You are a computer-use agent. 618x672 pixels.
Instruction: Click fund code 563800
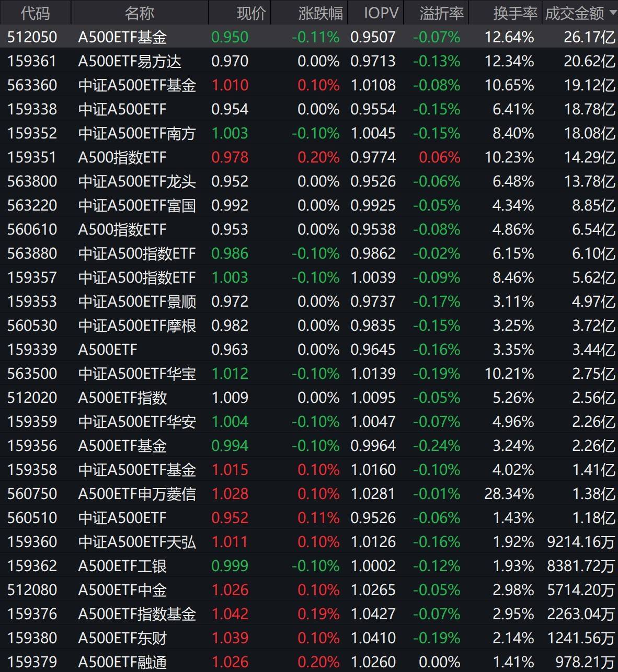coord(32,181)
